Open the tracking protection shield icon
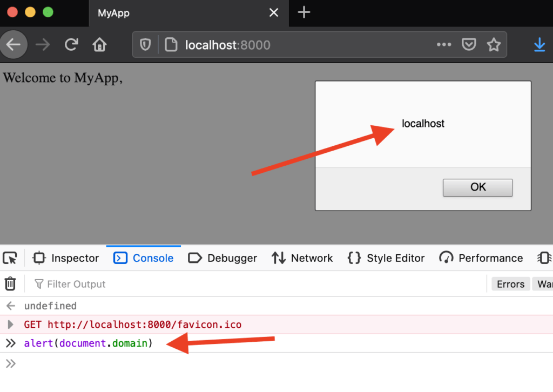Screen dimensions: 553x392 click(x=145, y=45)
